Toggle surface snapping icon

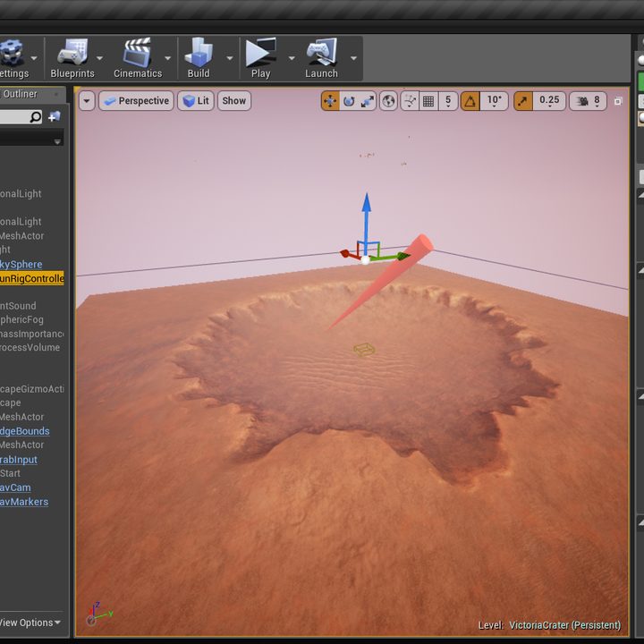point(410,100)
